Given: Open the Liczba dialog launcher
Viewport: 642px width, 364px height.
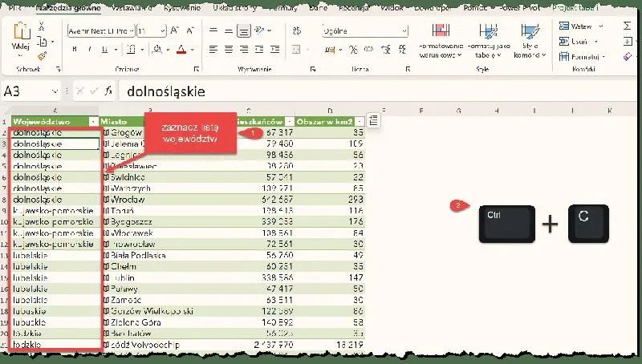Looking at the screenshot, I should [x=408, y=69].
